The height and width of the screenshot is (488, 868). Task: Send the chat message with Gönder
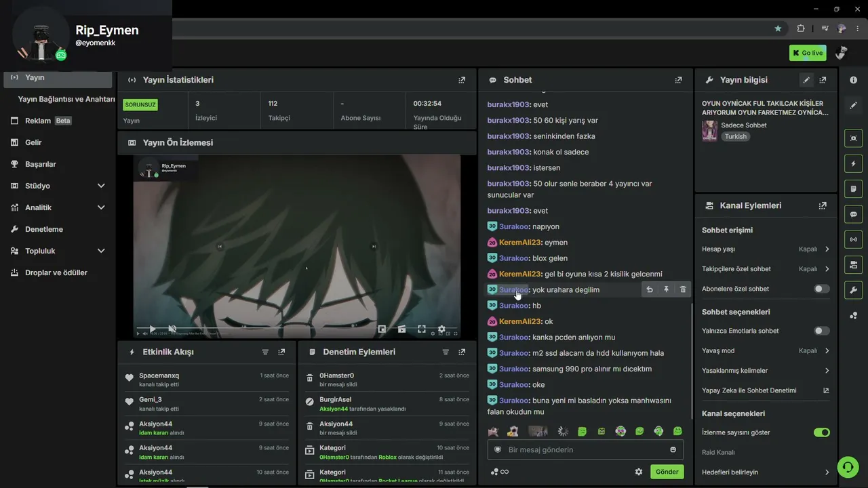coord(667,472)
